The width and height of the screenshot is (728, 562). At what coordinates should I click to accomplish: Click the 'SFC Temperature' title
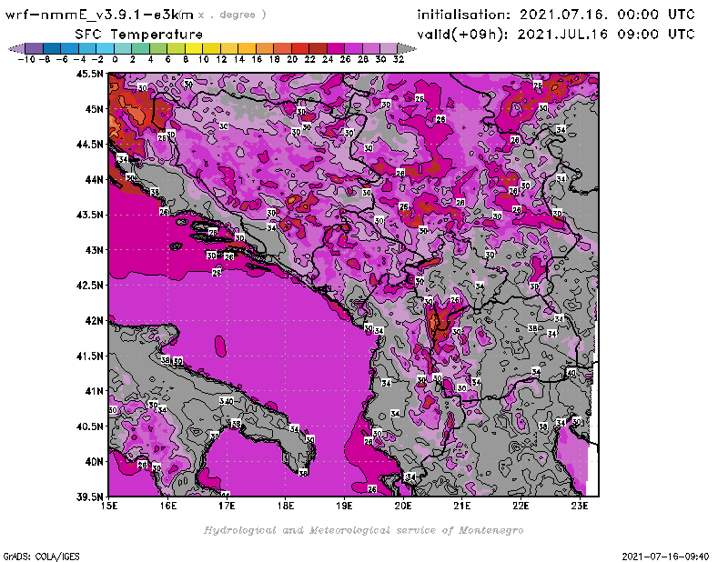139,35
